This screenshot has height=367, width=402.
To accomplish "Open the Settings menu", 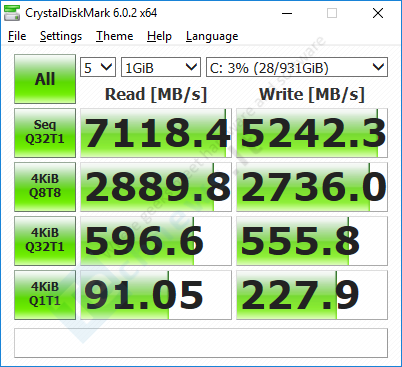I will click(x=61, y=36).
